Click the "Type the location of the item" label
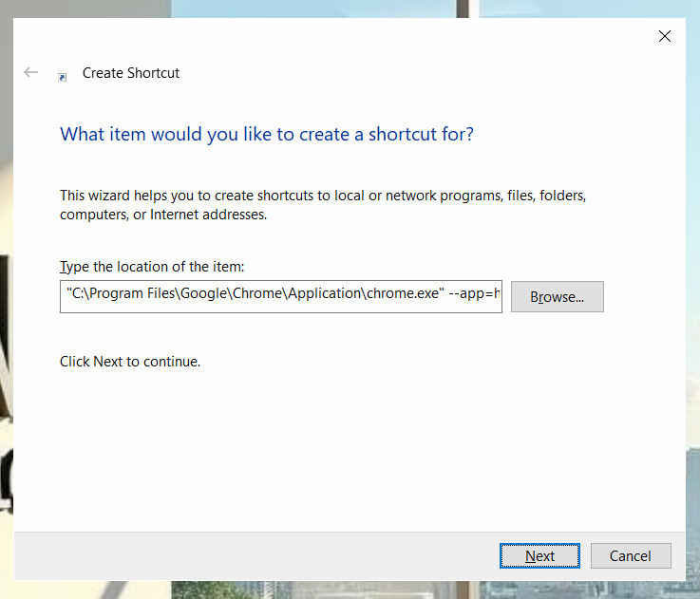Image resolution: width=700 pixels, height=599 pixels. 152,267
